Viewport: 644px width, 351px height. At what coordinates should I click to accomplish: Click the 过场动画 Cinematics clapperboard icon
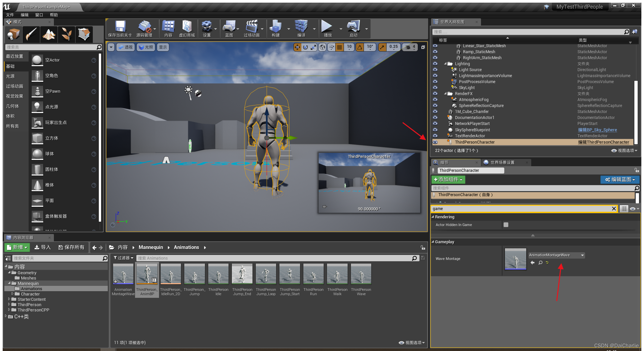pyautogui.click(x=251, y=27)
